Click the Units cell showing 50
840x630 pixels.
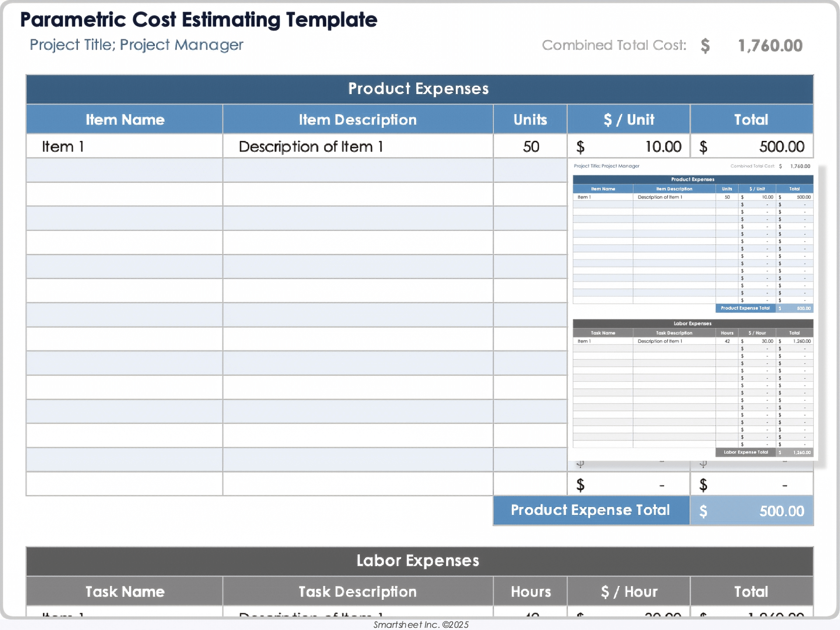pyautogui.click(x=530, y=147)
